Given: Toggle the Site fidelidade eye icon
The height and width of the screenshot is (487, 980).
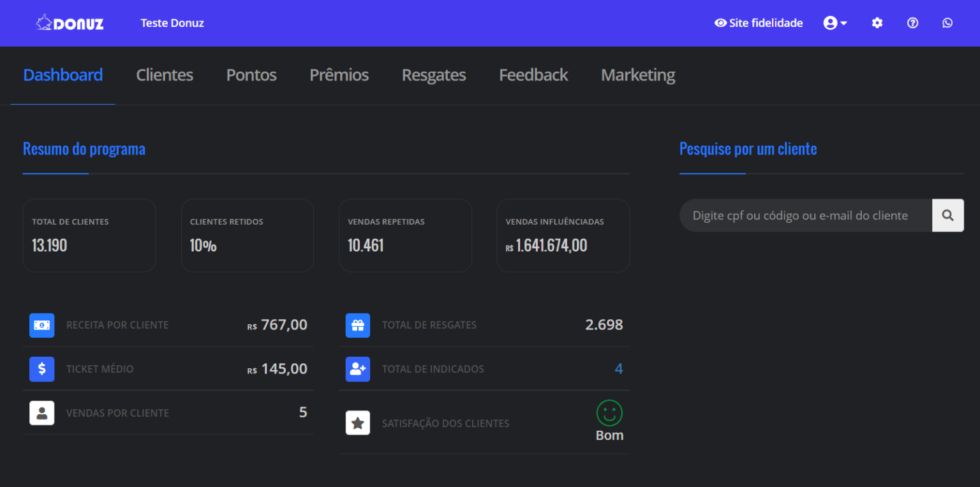Looking at the screenshot, I should pos(720,22).
